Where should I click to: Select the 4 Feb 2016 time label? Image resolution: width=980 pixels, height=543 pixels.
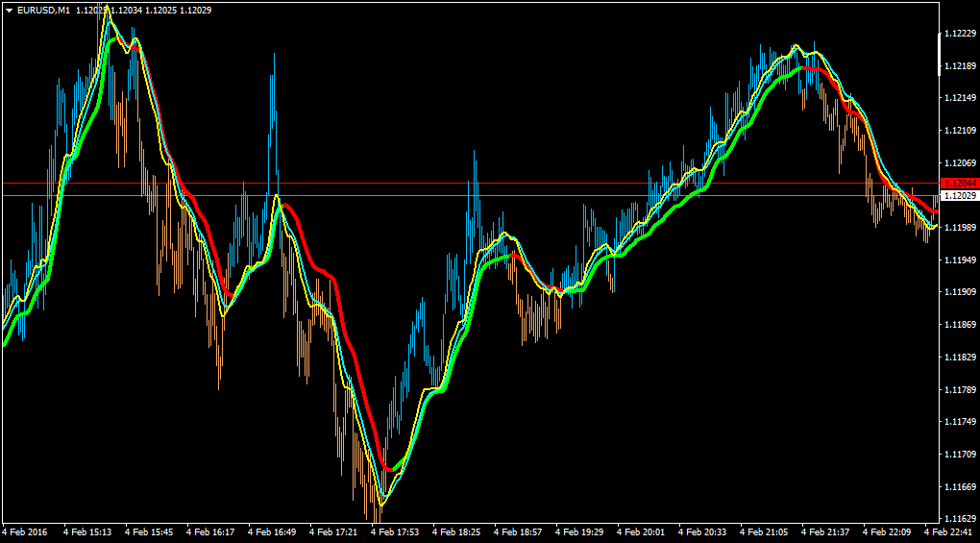(x=25, y=531)
